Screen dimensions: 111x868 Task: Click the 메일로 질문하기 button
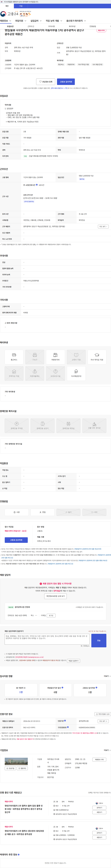[x=74, y=661]
